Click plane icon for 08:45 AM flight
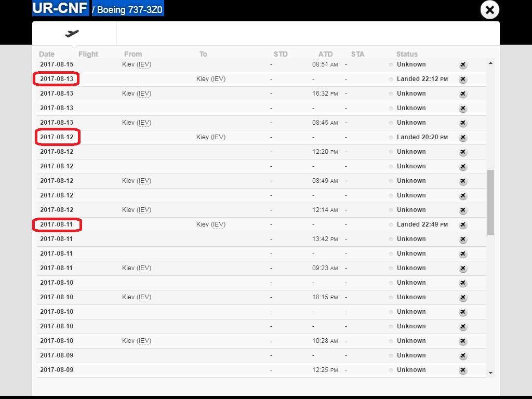 [x=463, y=123]
